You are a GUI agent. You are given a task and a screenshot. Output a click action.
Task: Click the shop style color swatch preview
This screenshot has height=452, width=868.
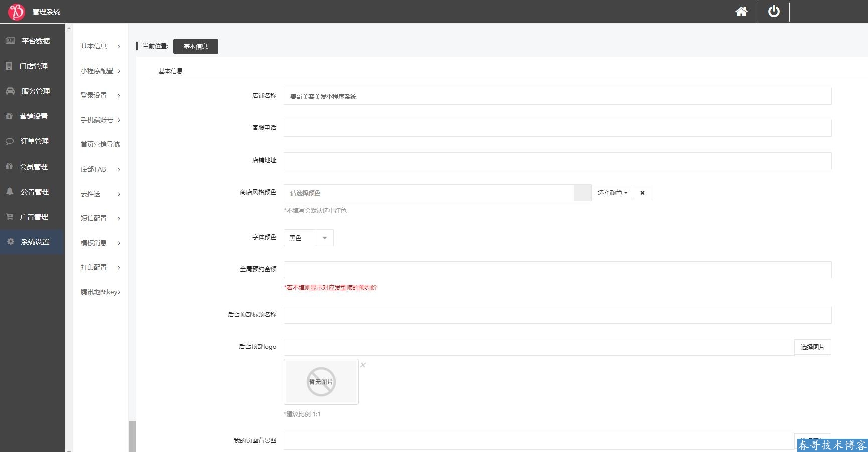pyautogui.click(x=582, y=193)
